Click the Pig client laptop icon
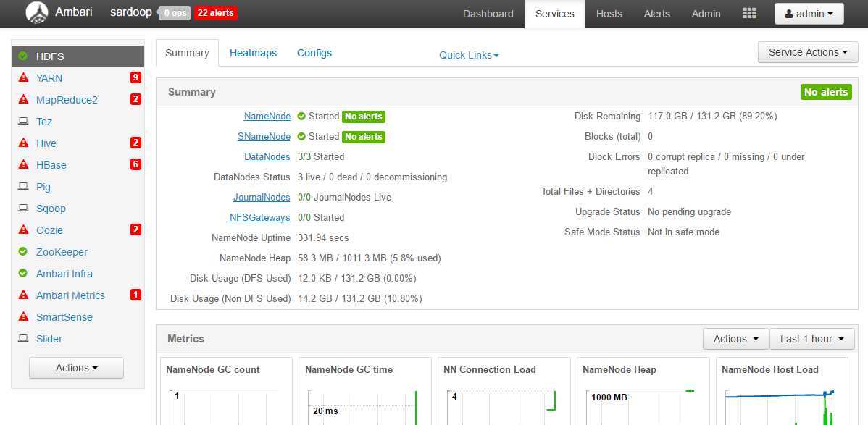Image resolution: width=868 pixels, height=425 pixels. point(23,187)
